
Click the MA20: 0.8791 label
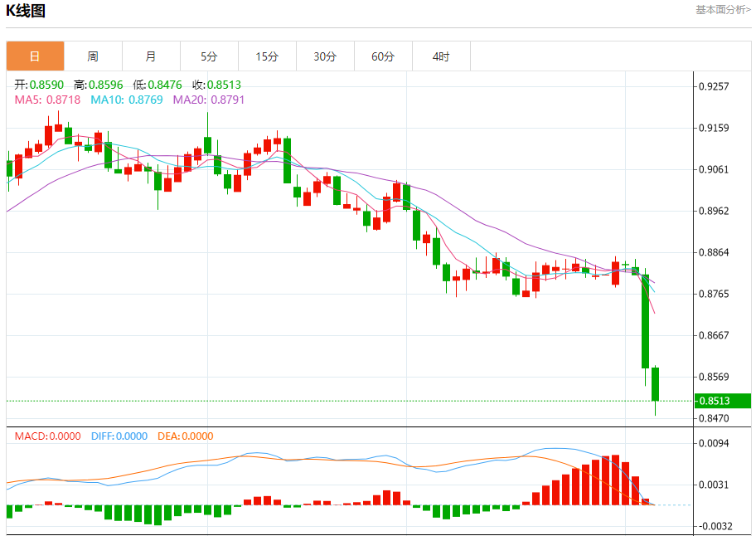(x=209, y=100)
